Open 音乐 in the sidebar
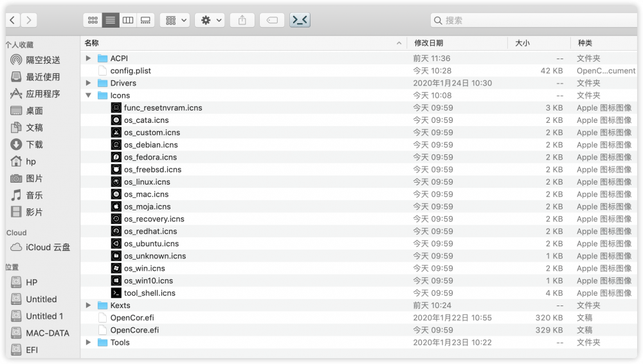 [27, 196]
